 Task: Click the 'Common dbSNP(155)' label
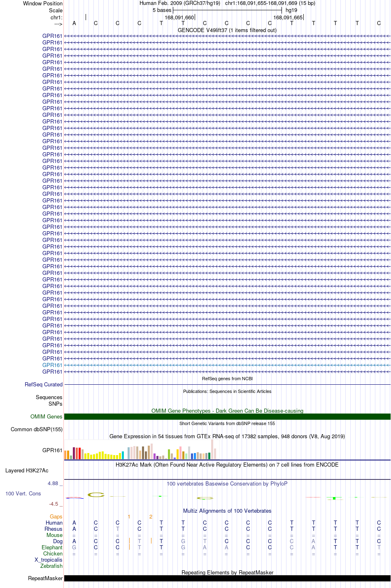pos(37,429)
